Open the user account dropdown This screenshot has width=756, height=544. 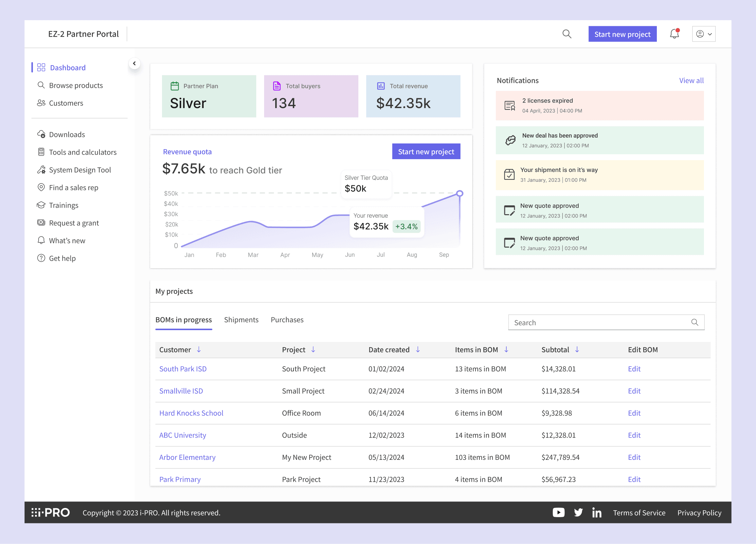[703, 34]
